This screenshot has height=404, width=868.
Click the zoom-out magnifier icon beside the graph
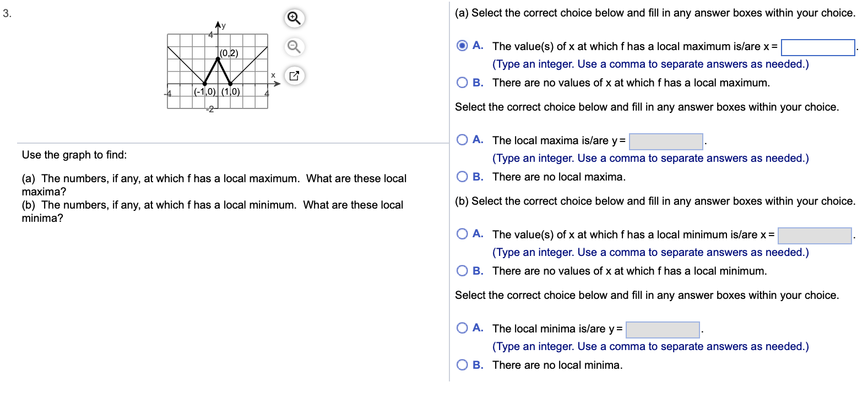(294, 47)
